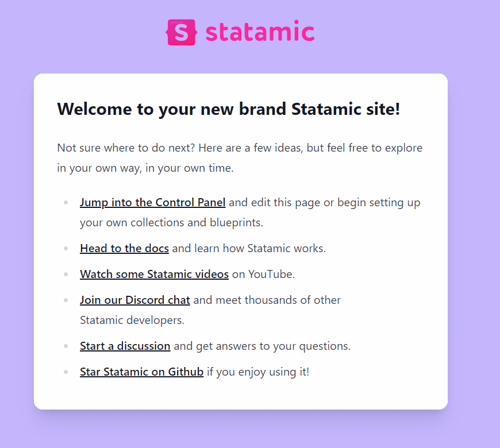Star Statamic on Github
This screenshot has width=500, height=448.
click(141, 372)
